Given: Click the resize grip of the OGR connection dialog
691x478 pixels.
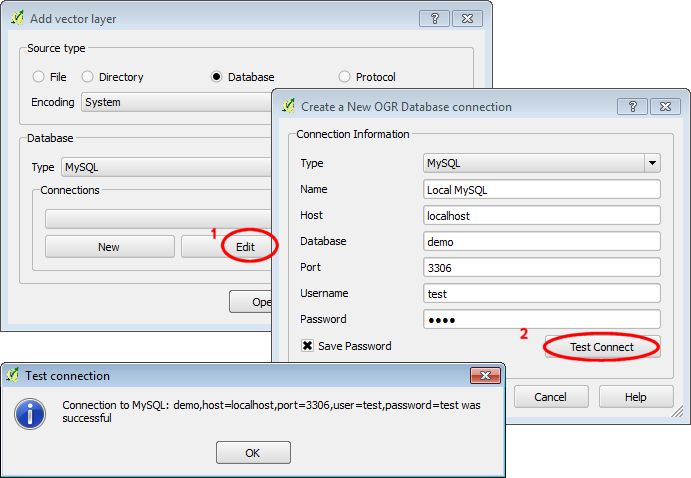Looking at the screenshot, I should click(x=677, y=412).
